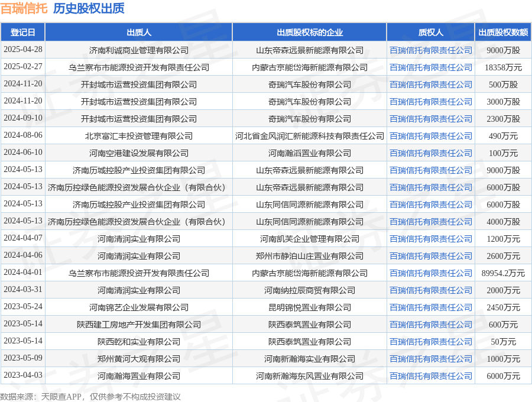
Task: Click amount 1200万元
Action: (x=503, y=239)
